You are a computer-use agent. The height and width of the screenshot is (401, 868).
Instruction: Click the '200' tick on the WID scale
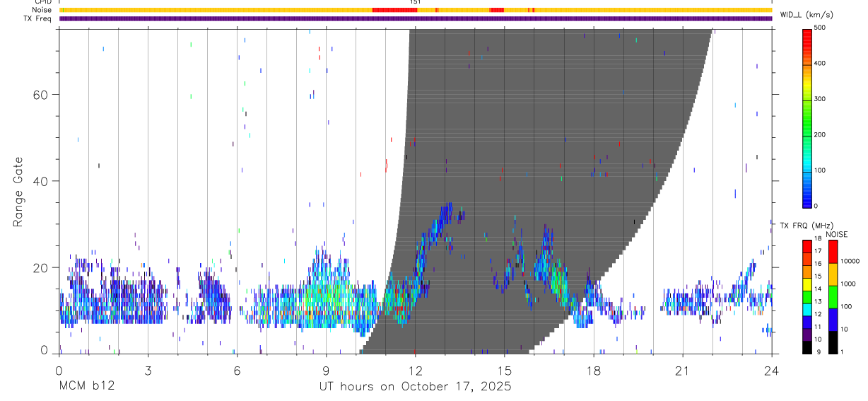820,134
